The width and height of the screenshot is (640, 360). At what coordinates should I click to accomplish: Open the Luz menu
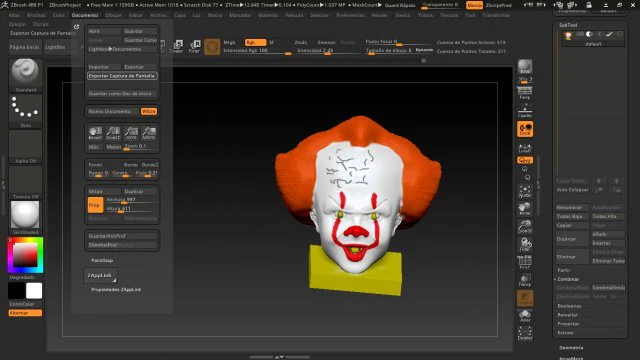pos(196,15)
